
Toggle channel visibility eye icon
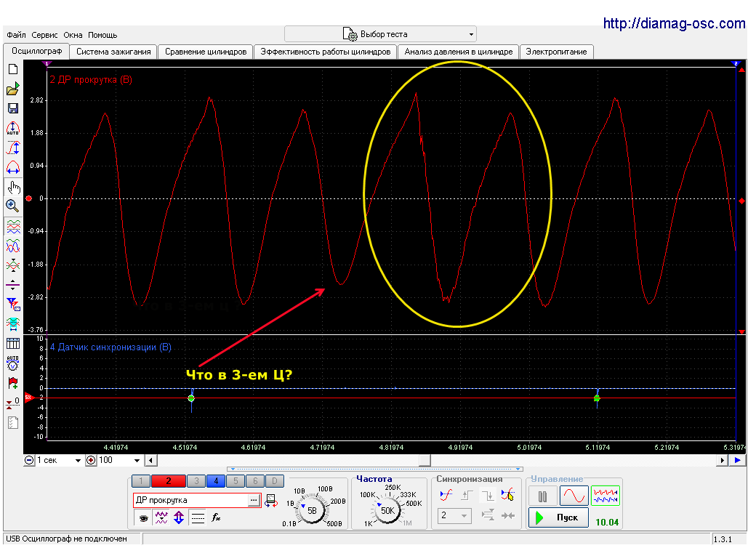[143, 518]
